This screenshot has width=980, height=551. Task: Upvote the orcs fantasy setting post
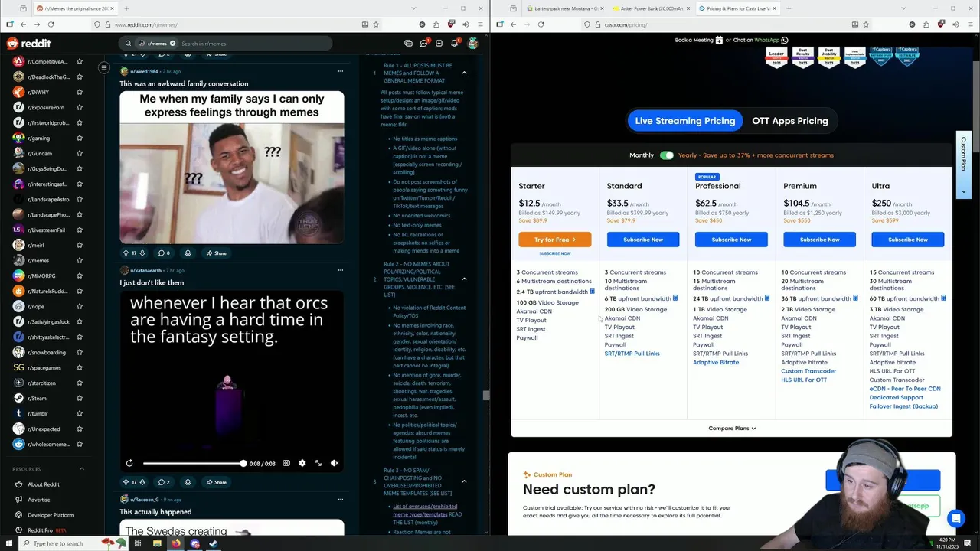coord(126,482)
